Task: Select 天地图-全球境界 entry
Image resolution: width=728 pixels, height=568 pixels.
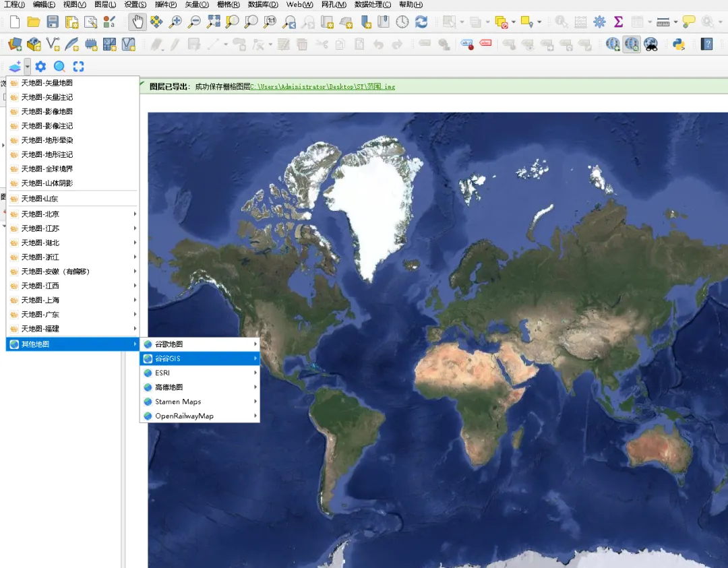Action: pyautogui.click(x=73, y=168)
